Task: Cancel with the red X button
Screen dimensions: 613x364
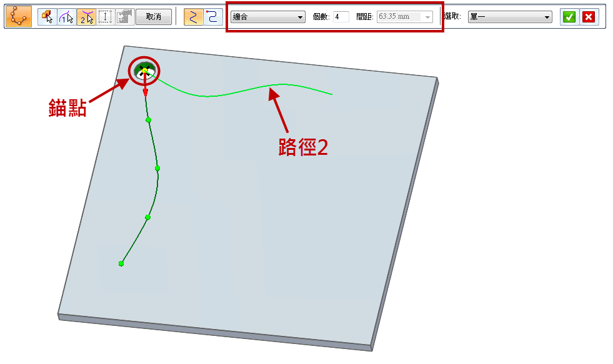Action: (589, 17)
